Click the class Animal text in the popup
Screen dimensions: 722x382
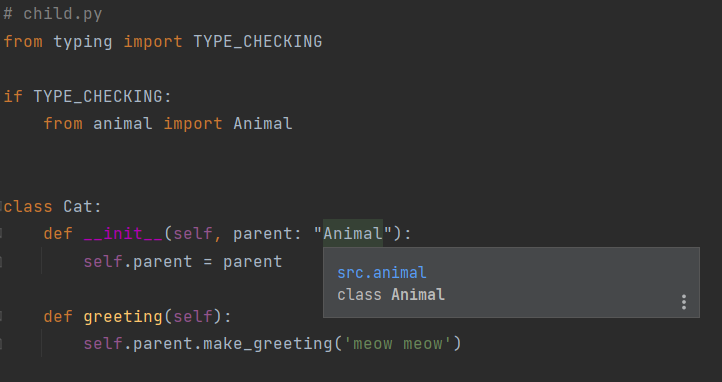point(391,295)
